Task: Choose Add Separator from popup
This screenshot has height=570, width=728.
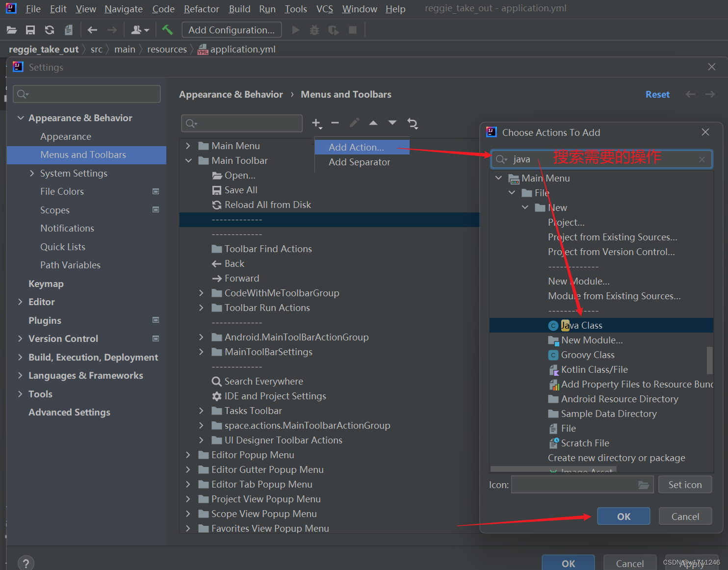Action: coord(362,162)
